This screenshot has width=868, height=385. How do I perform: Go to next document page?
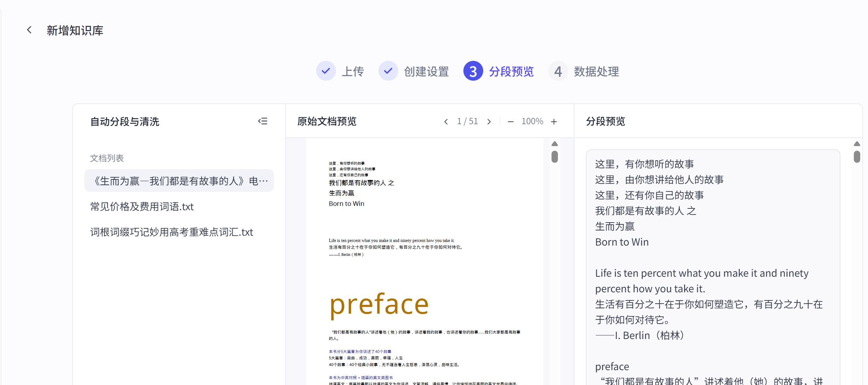[x=489, y=122]
